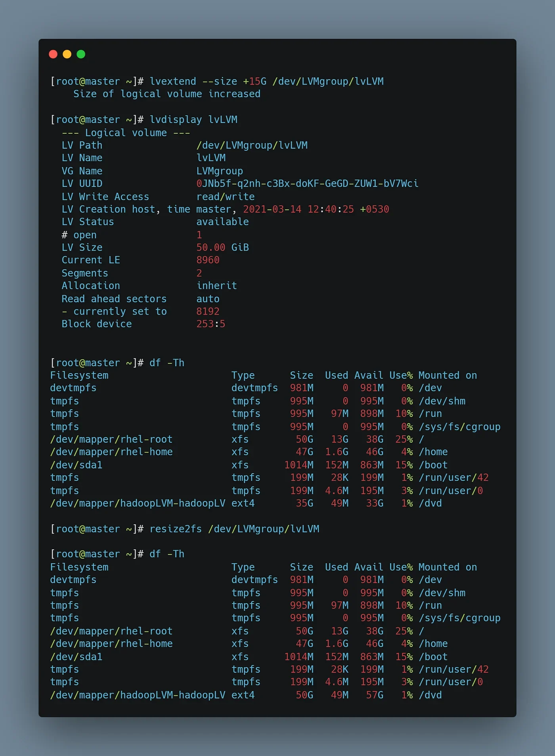
Task: Click Allocation value 'inherit'
Action: pos(217,286)
